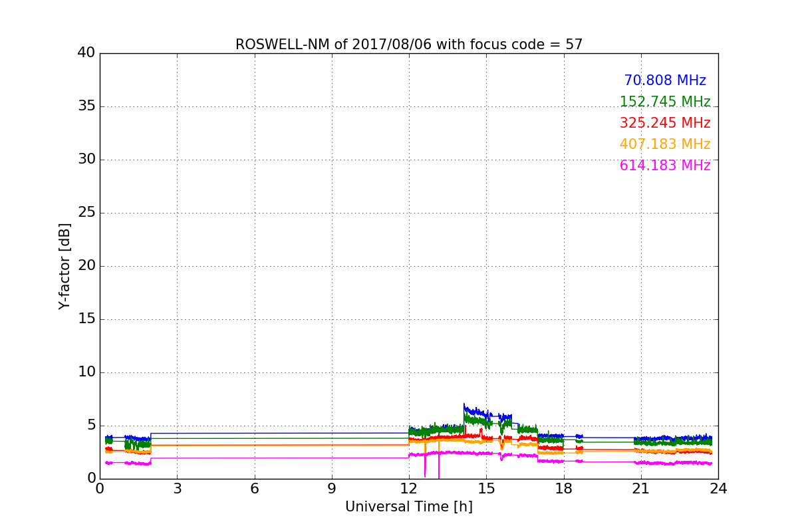798x532 pixels.
Task: Click the x-axis tick value 9
Action: click(x=332, y=489)
